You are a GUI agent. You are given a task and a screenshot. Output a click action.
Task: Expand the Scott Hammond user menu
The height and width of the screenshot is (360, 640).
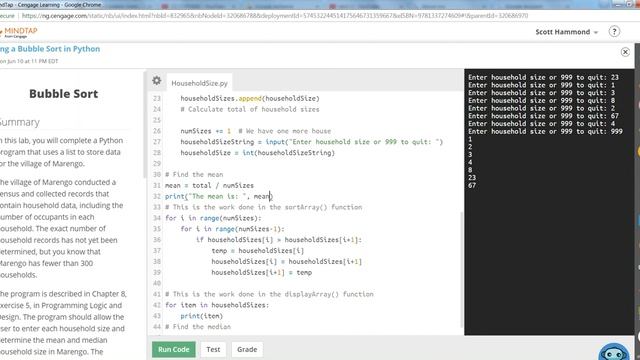[567, 32]
